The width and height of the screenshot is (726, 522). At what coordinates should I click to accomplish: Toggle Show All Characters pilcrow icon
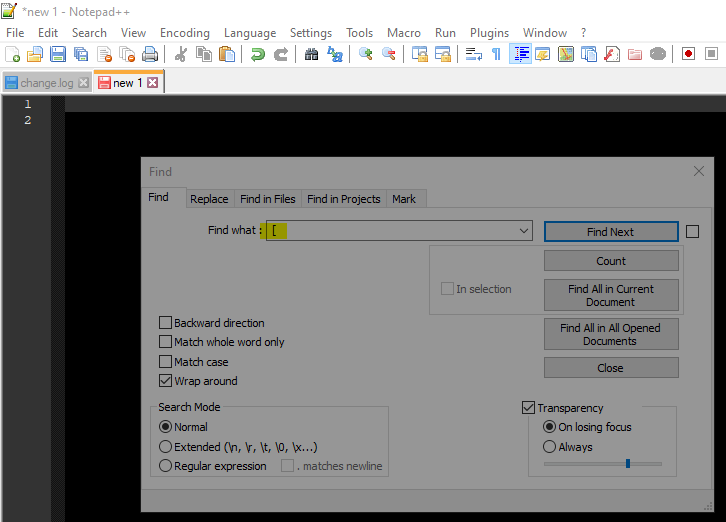(x=496, y=54)
